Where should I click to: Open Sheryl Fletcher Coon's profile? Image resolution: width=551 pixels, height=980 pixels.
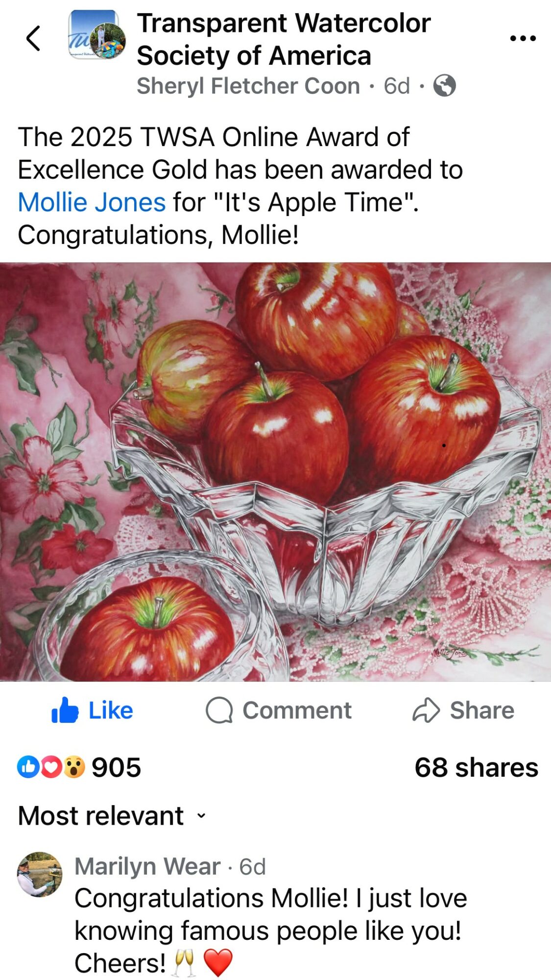coord(248,86)
